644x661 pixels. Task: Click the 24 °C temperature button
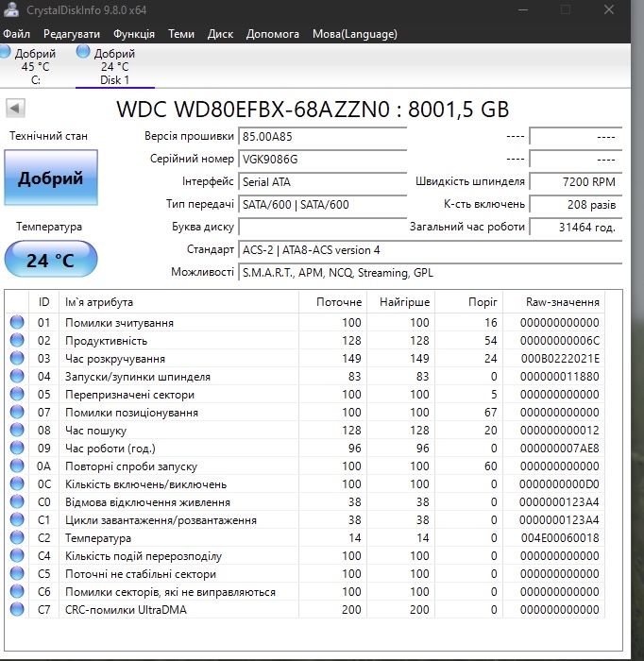click(x=51, y=260)
